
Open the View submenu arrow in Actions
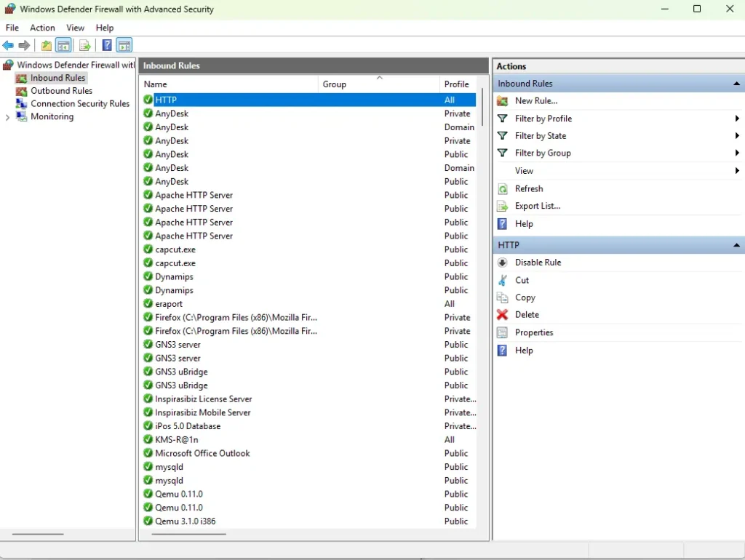click(736, 170)
